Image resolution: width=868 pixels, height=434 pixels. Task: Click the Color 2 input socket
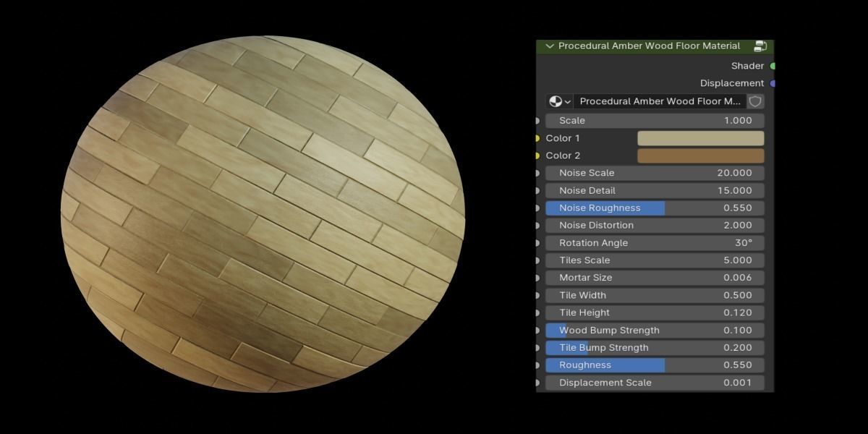pos(537,156)
